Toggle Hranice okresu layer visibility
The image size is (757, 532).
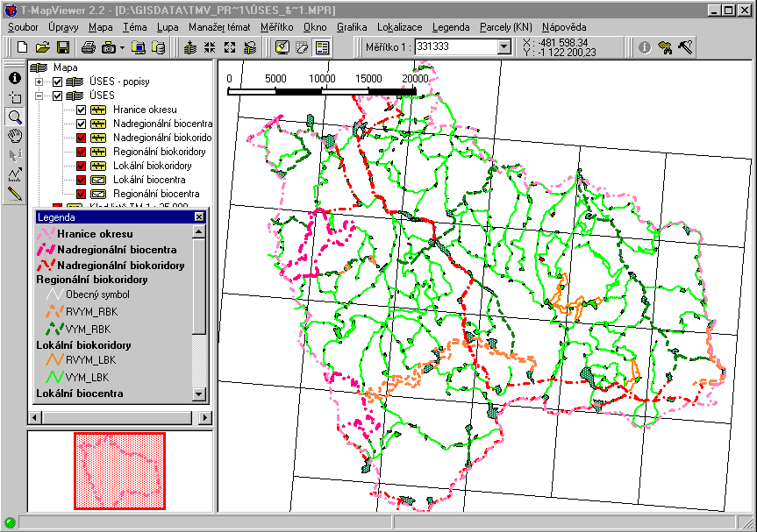click(81, 110)
